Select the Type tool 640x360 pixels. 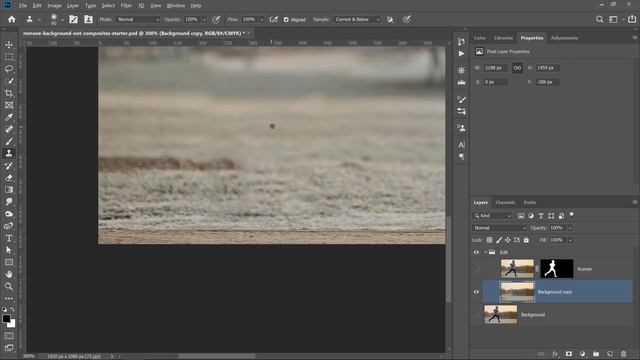click(9, 238)
